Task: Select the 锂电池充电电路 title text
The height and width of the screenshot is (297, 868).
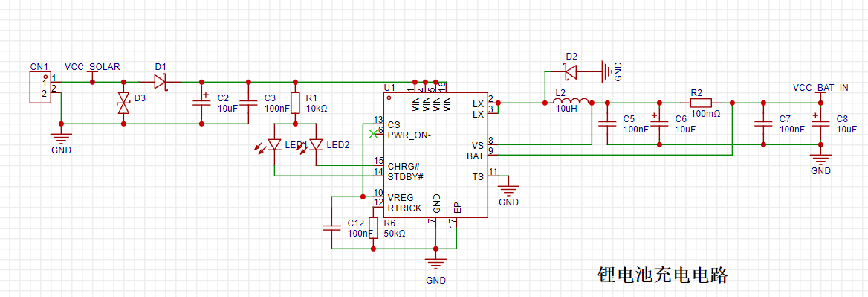Action: (x=662, y=275)
